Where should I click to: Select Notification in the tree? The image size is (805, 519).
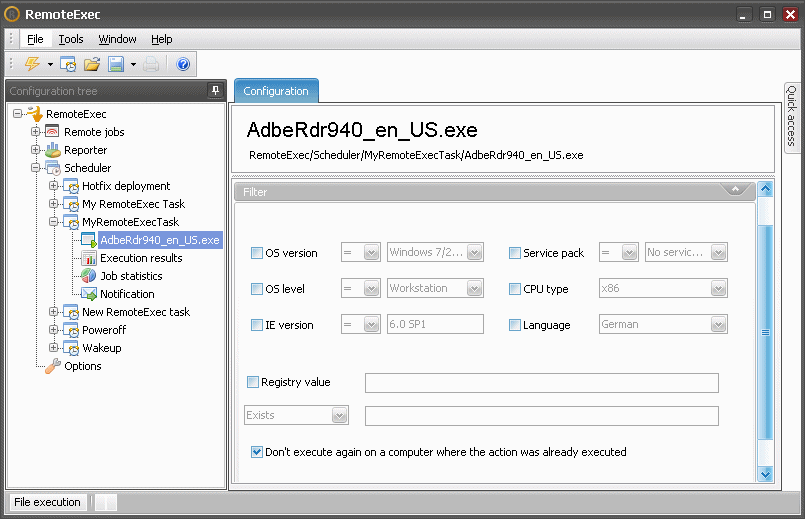[127, 294]
